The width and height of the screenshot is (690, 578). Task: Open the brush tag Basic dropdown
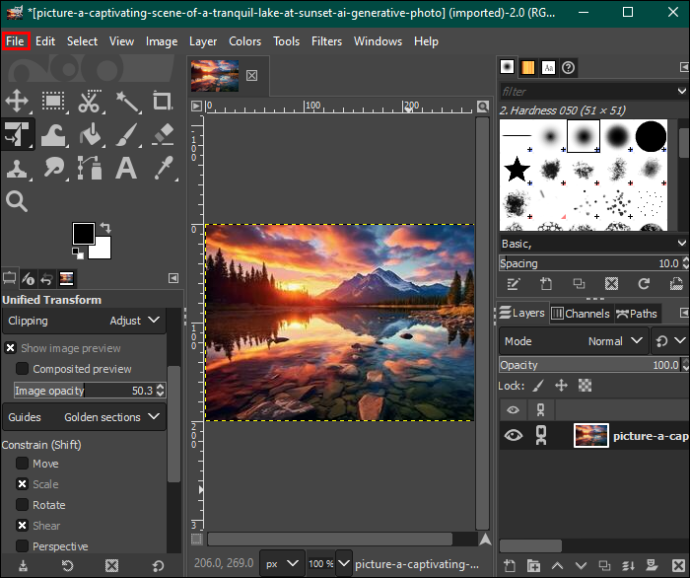pyautogui.click(x=594, y=243)
